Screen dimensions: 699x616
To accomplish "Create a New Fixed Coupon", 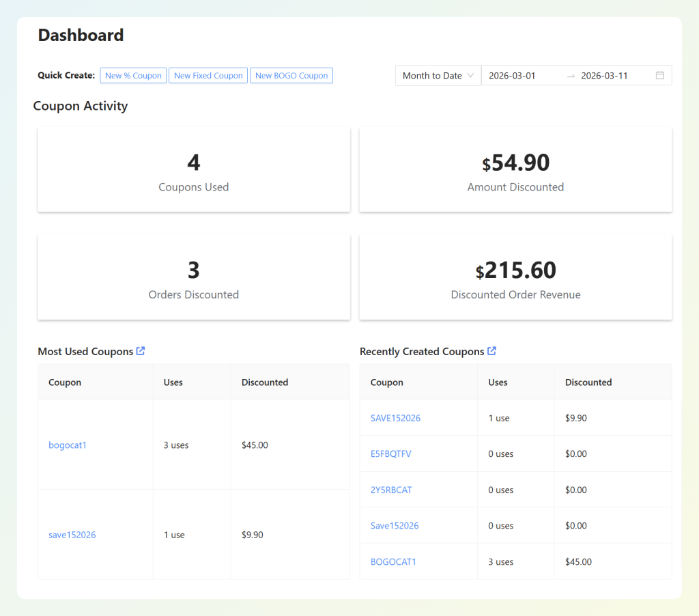I will coord(208,75).
